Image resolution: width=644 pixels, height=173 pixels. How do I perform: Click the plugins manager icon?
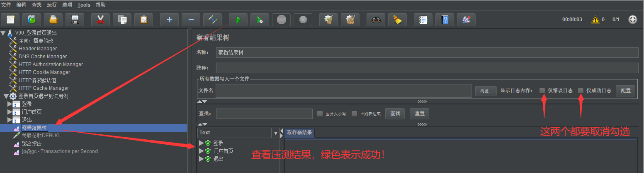point(466,20)
